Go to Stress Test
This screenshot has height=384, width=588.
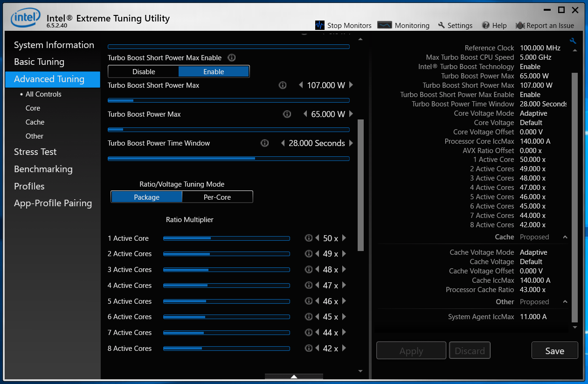point(35,152)
